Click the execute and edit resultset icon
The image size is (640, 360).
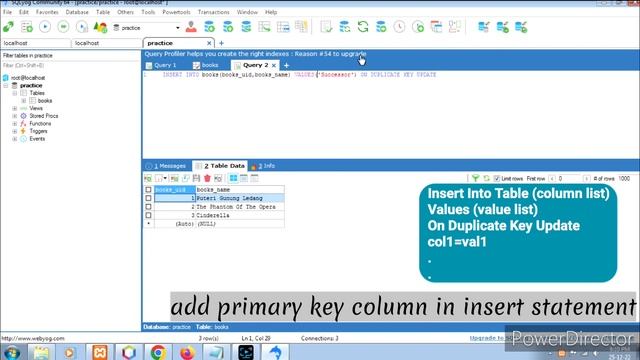tap(82, 27)
